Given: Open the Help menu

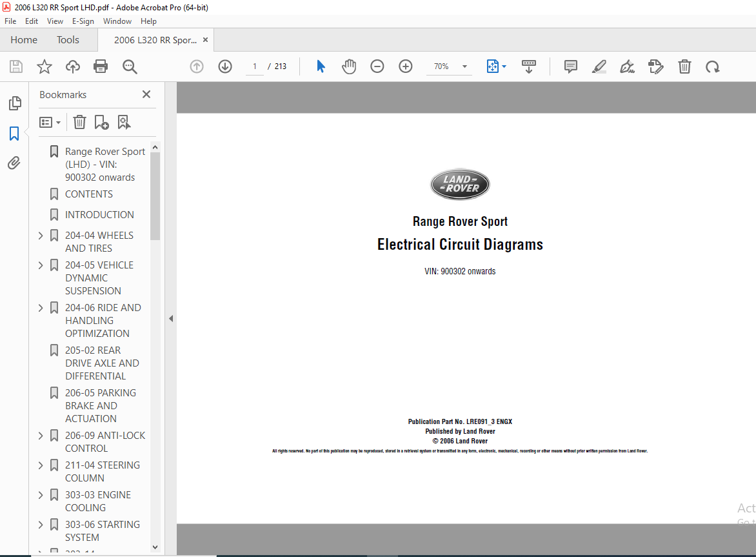Looking at the screenshot, I should point(148,21).
